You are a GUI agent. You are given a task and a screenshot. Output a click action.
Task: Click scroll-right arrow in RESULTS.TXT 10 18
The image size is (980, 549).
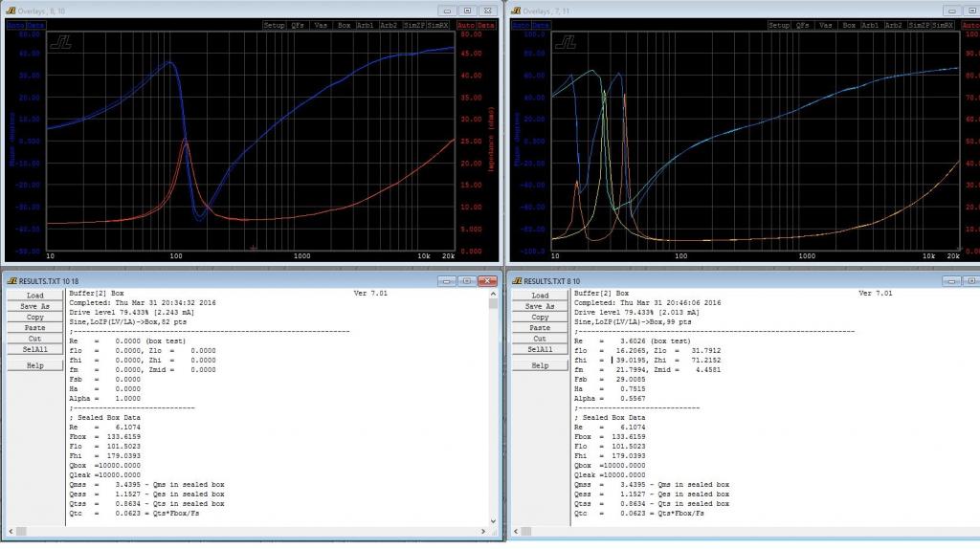tap(483, 531)
